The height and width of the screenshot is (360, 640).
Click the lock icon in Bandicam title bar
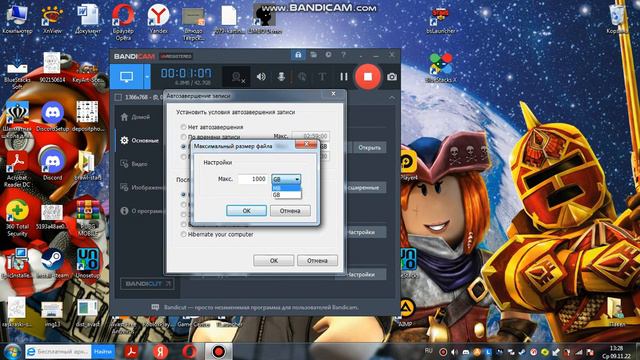[x=298, y=55]
